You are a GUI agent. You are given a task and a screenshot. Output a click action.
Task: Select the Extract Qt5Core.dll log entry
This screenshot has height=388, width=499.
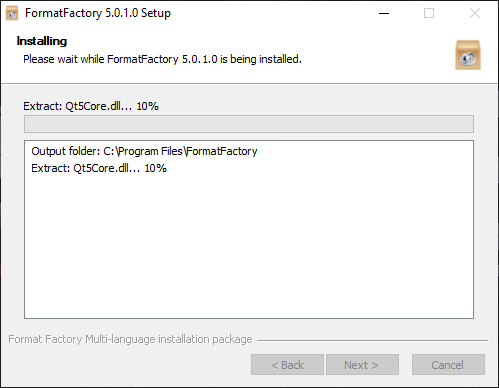[x=99, y=168]
